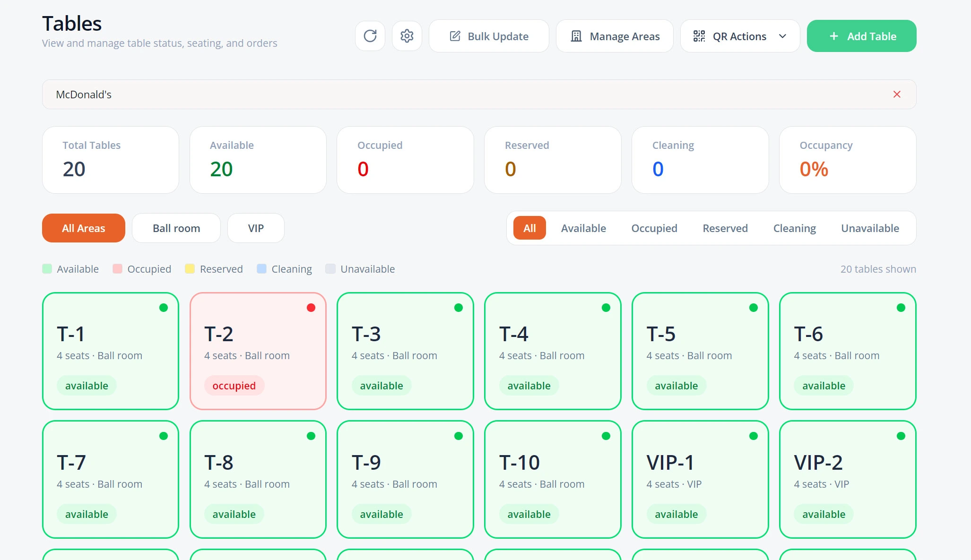Open table T-4 card
Image resolution: width=971 pixels, height=560 pixels.
click(553, 351)
